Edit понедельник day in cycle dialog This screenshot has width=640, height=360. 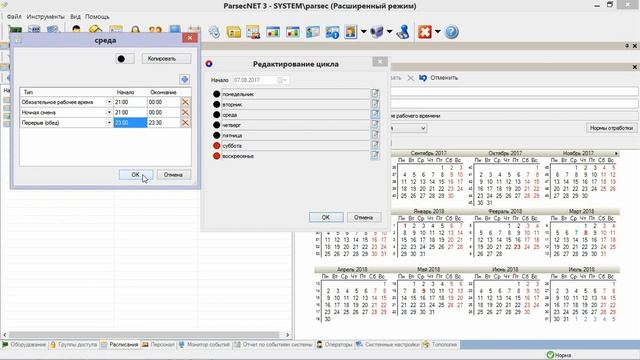tap(375, 93)
